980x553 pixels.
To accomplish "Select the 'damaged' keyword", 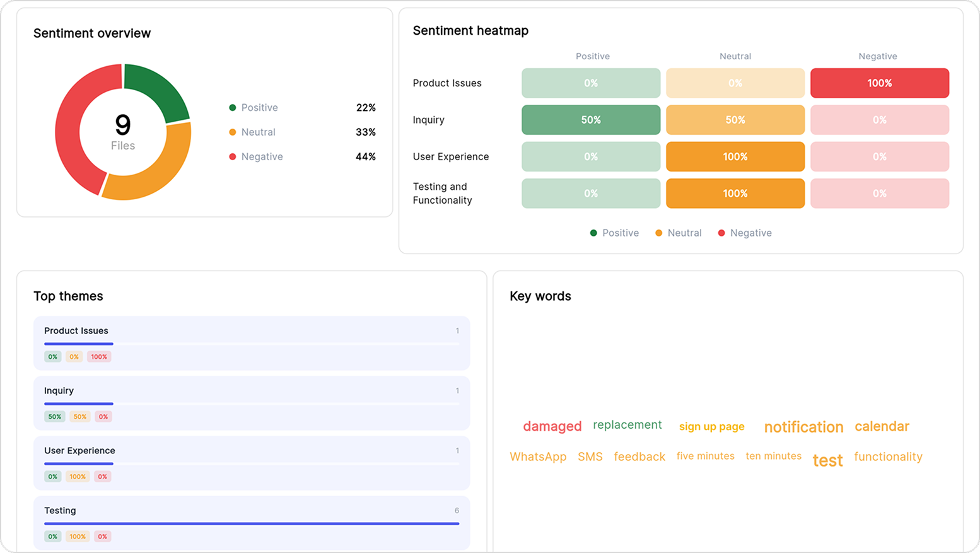I will coord(552,427).
